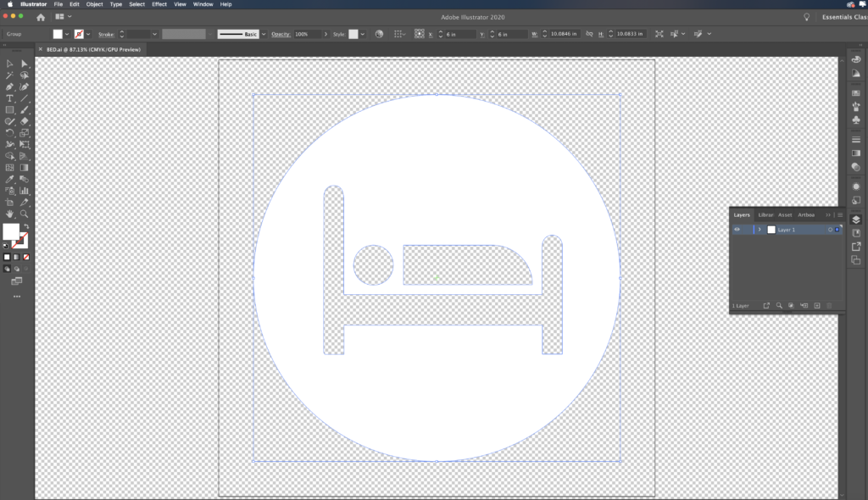Screen dimensions: 868x500
Task: Expand Layer 1 in the Layers panel
Action: (x=759, y=230)
